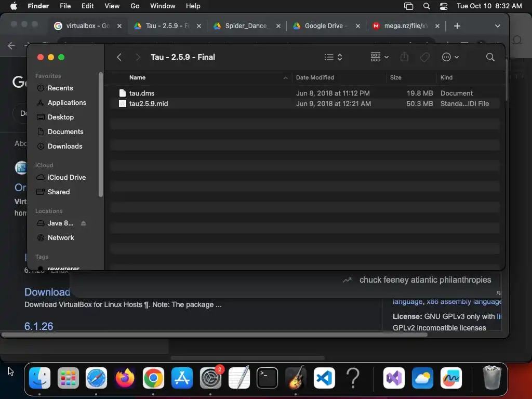The width and height of the screenshot is (532, 399).
Task: Sort files by Date Modified
Action: pos(315,77)
